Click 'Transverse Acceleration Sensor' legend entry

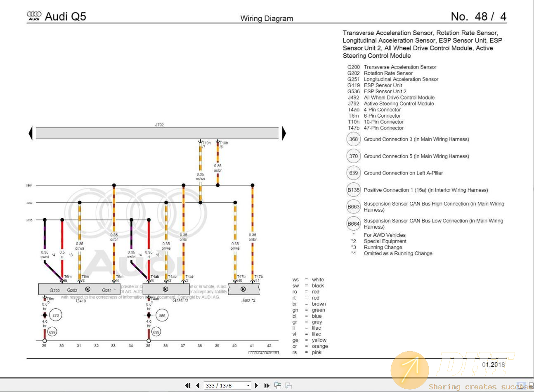(400, 67)
